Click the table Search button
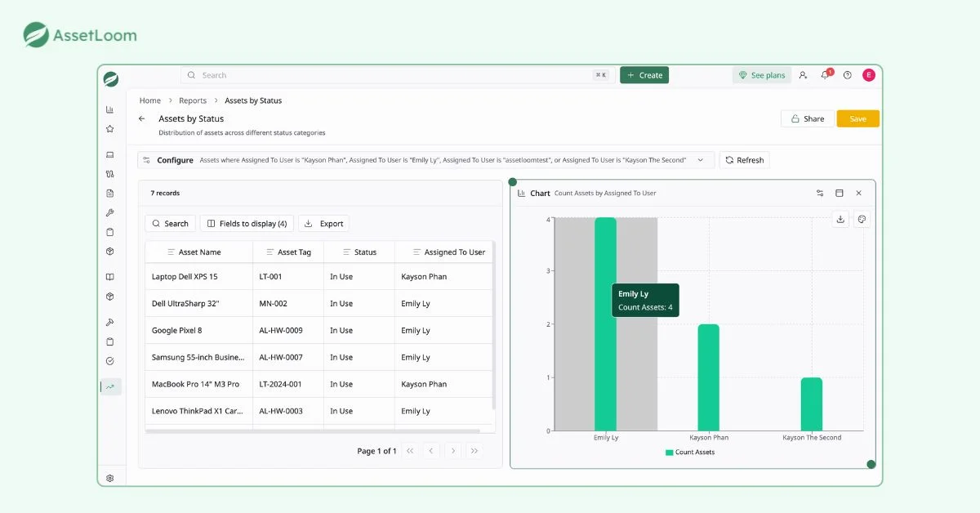The width and height of the screenshot is (980, 513). (x=170, y=224)
